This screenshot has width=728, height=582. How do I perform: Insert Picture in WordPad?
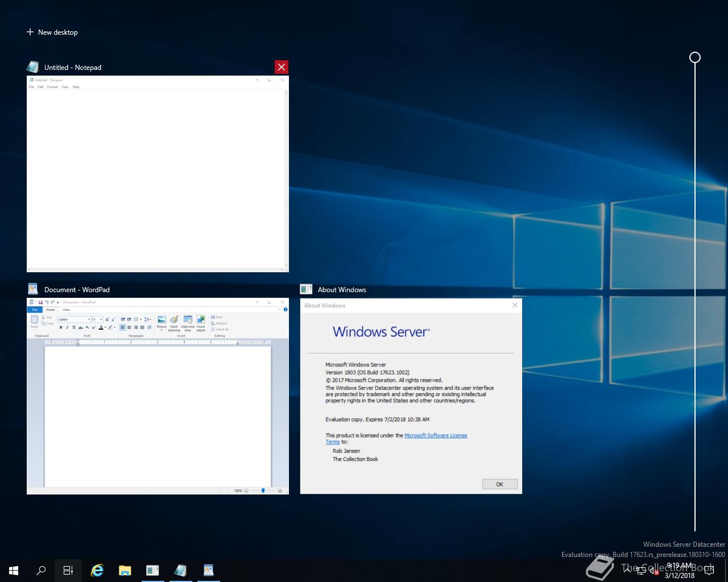pos(162,322)
